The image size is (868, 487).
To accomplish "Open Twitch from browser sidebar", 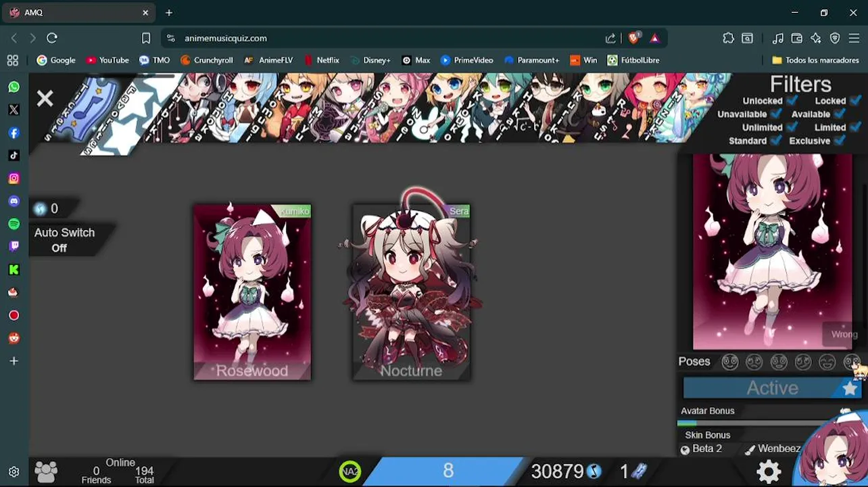I will tap(14, 247).
